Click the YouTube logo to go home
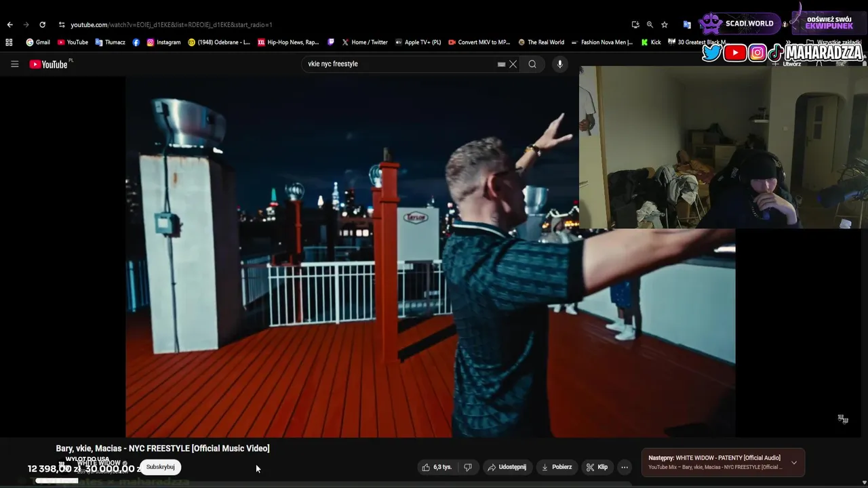 coord(49,64)
